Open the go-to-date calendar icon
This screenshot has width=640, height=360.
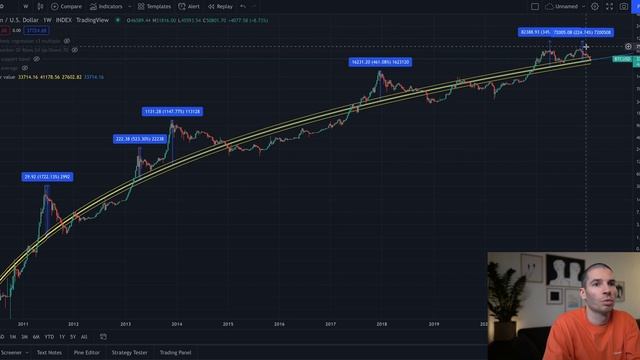103,337
